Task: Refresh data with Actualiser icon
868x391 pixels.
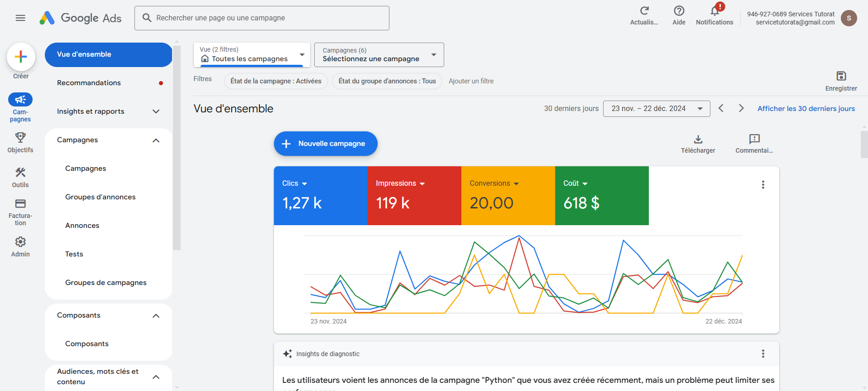Action: [644, 11]
